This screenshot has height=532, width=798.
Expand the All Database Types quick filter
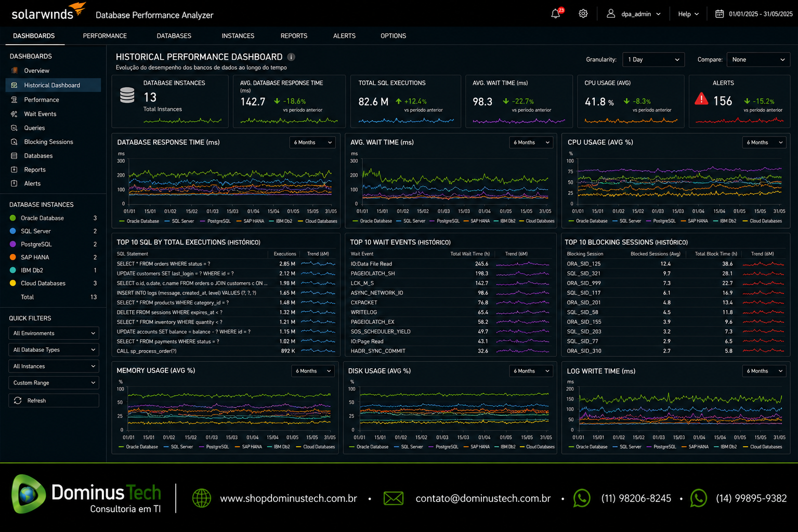pos(54,350)
